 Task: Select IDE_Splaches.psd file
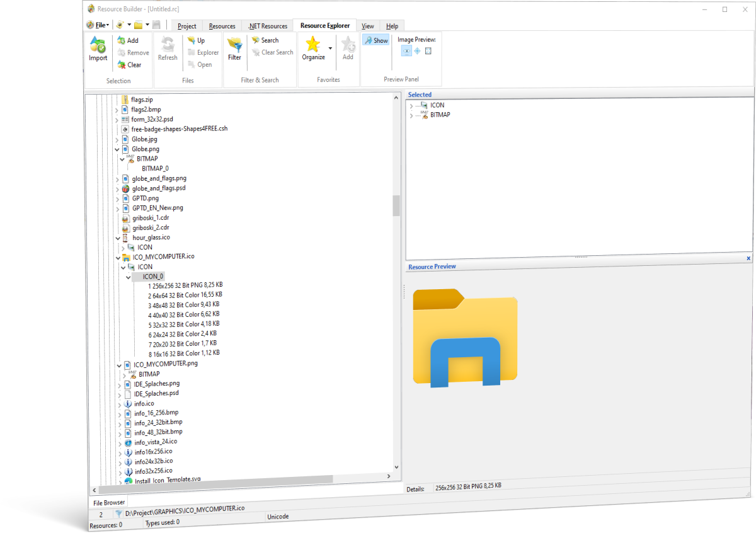[x=156, y=393]
